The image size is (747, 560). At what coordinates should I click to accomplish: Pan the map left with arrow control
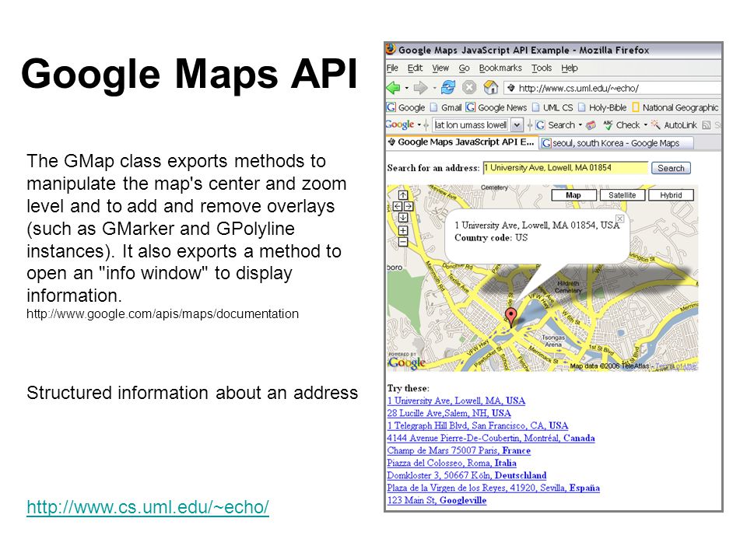[x=398, y=206]
